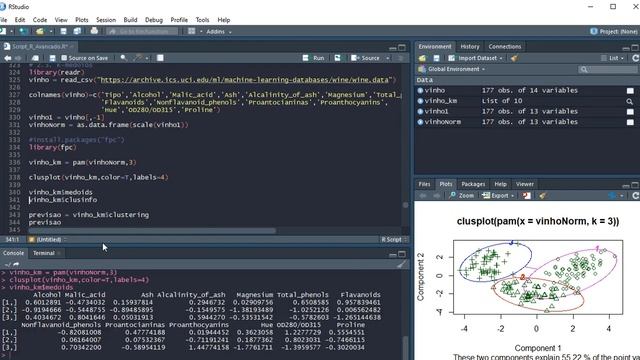Open the Import Dataset dropdown
Viewport: 640px width, 360px height.
(476, 58)
